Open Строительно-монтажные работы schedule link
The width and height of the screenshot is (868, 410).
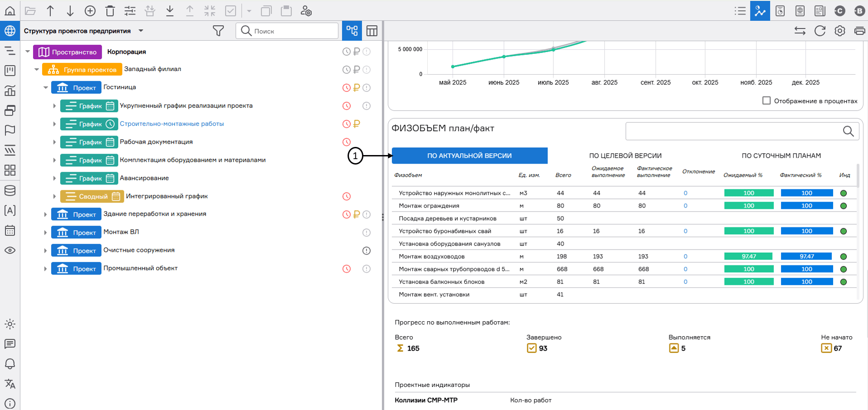tap(172, 124)
